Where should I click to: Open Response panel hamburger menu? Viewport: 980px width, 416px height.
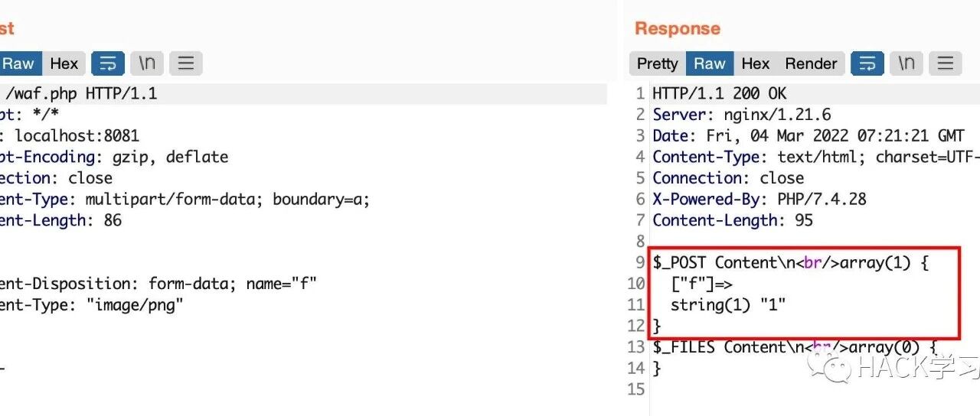click(946, 63)
